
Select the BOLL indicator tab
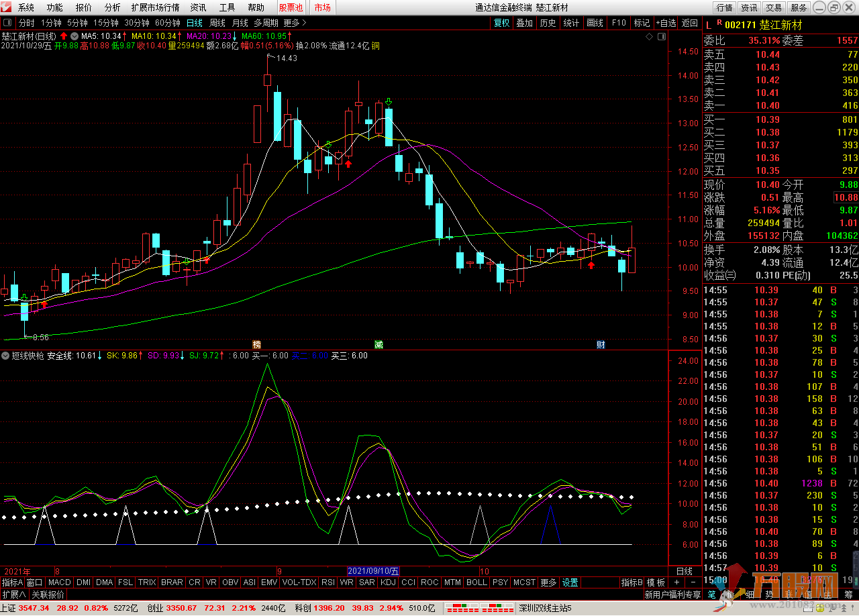[476, 582]
